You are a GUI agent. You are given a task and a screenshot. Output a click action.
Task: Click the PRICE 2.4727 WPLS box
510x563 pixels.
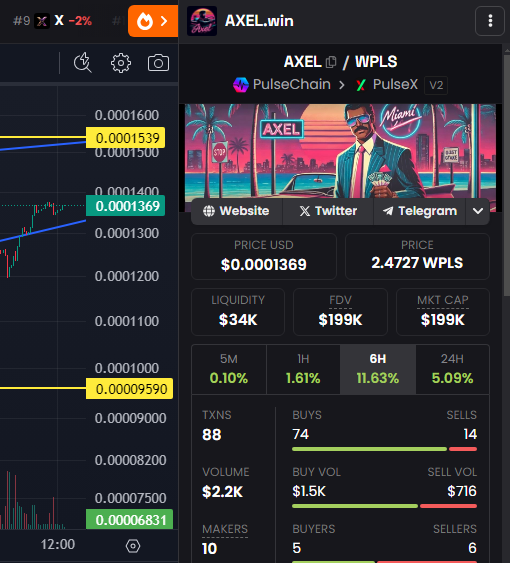[417, 256]
